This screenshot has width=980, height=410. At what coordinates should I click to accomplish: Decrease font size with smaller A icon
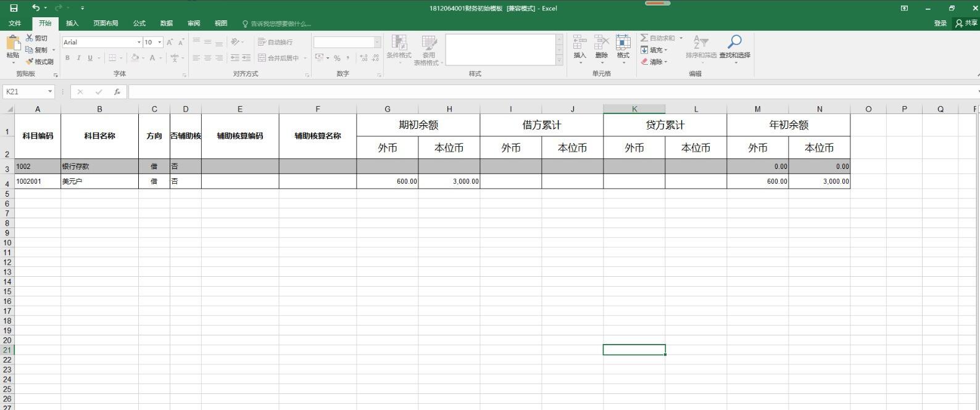pos(181,42)
